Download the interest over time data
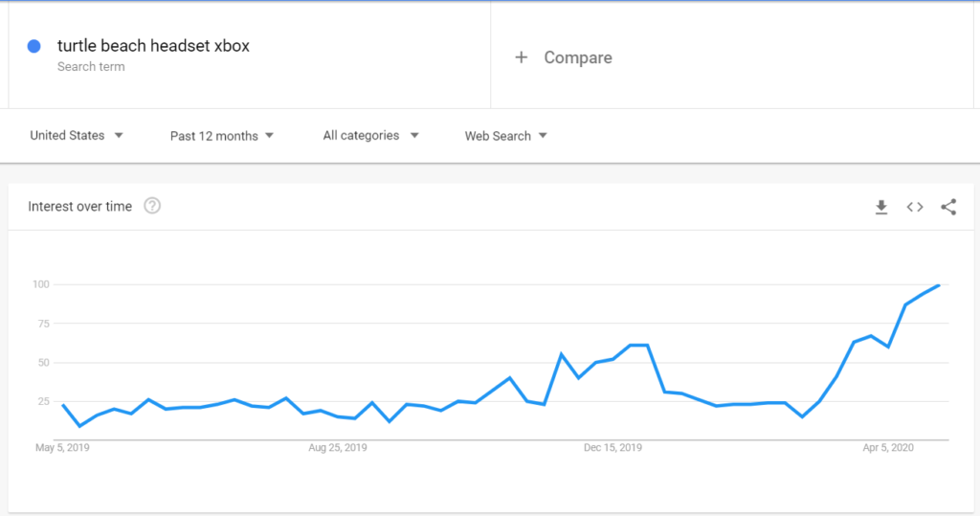 [881, 207]
